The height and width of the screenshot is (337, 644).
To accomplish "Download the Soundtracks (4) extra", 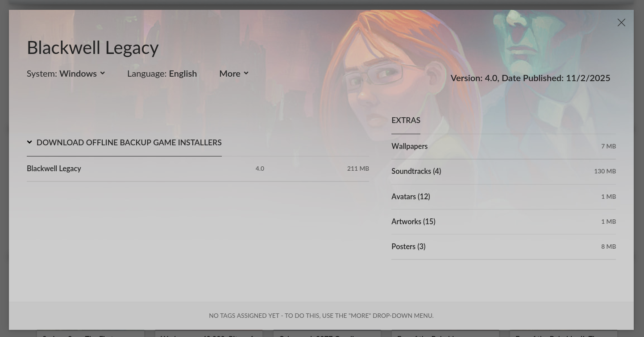I will 503,171.
